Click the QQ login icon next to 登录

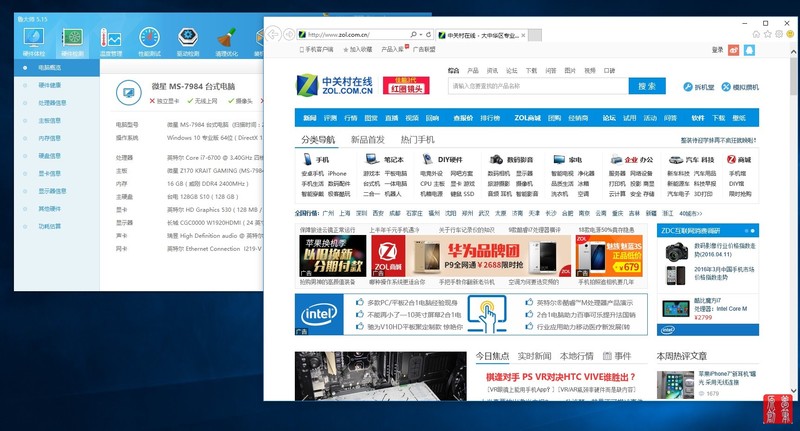[749, 50]
